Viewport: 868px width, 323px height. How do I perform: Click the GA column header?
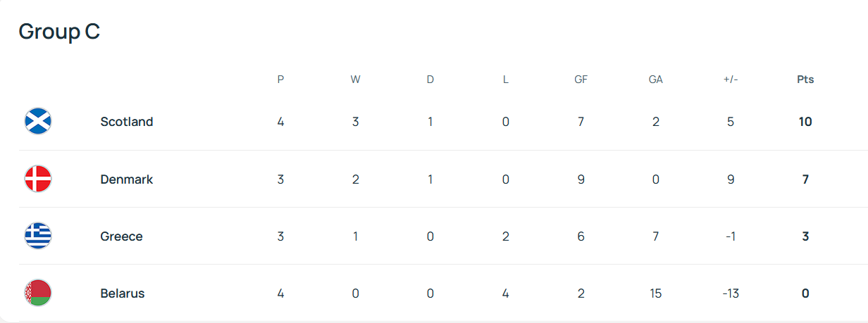point(655,80)
